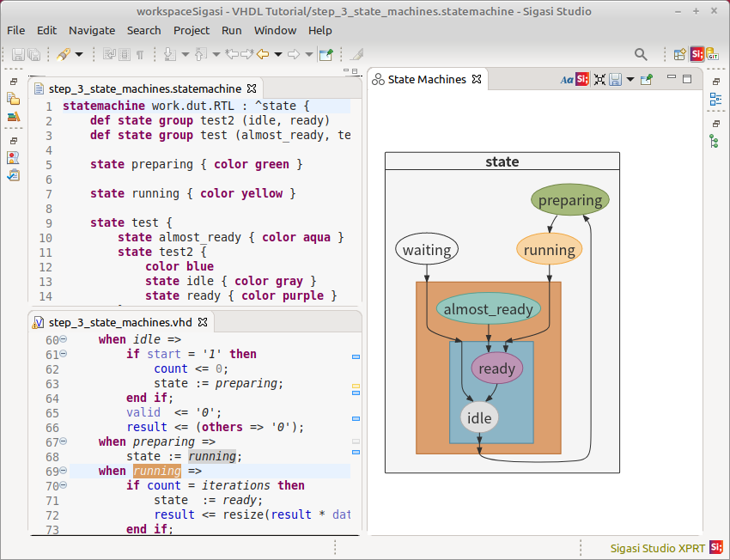The image size is (730, 560).
Task: Collapse the fold at line 67
Action: coord(64,441)
